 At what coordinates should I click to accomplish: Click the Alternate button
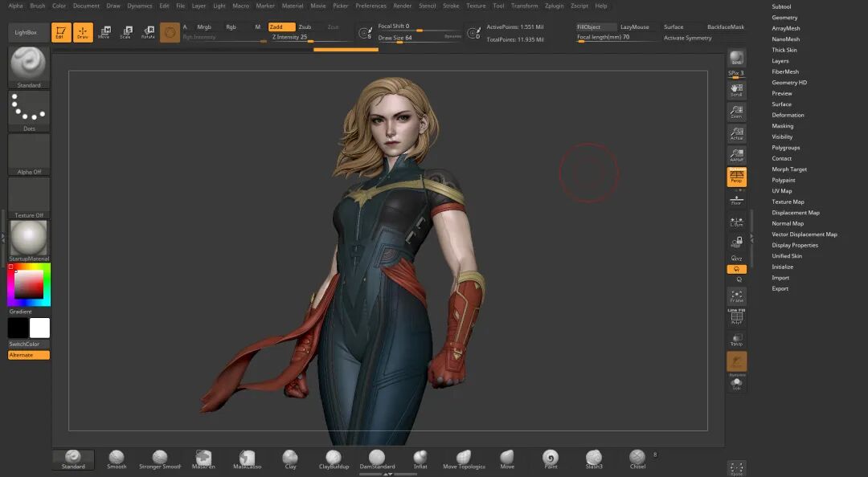tap(29, 355)
